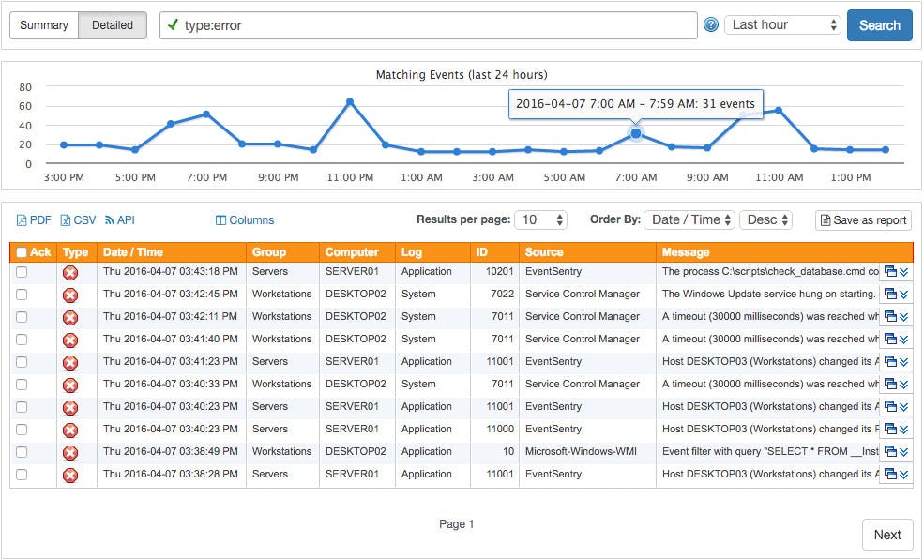Select the 7:00 AM chart point with 31 events

(636, 134)
